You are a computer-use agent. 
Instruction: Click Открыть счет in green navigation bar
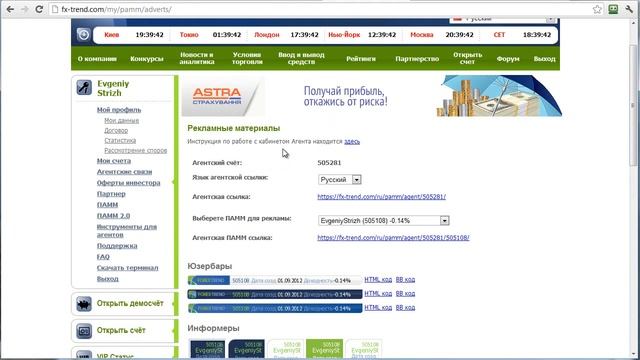point(467,58)
